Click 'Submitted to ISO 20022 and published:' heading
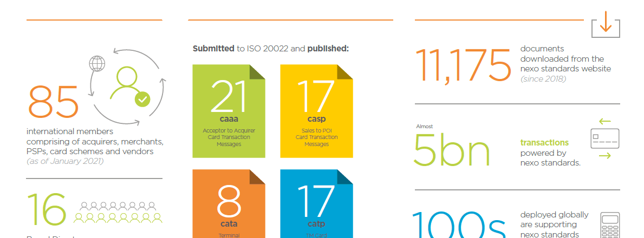Image resolution: width=644 pixels, height=238 pixels. [271, 49]
